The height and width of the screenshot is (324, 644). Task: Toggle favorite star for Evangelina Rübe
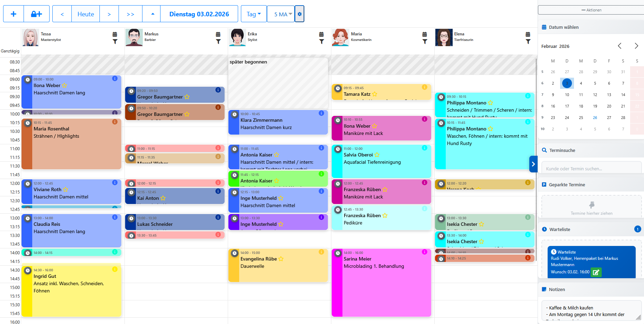click(281, 259)
